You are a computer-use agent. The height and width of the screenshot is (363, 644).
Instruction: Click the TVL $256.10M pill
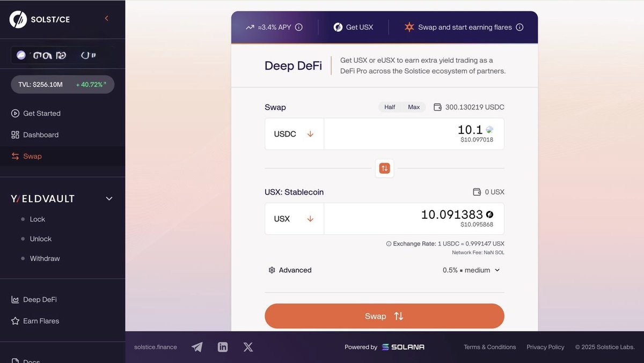coord(63,84)
